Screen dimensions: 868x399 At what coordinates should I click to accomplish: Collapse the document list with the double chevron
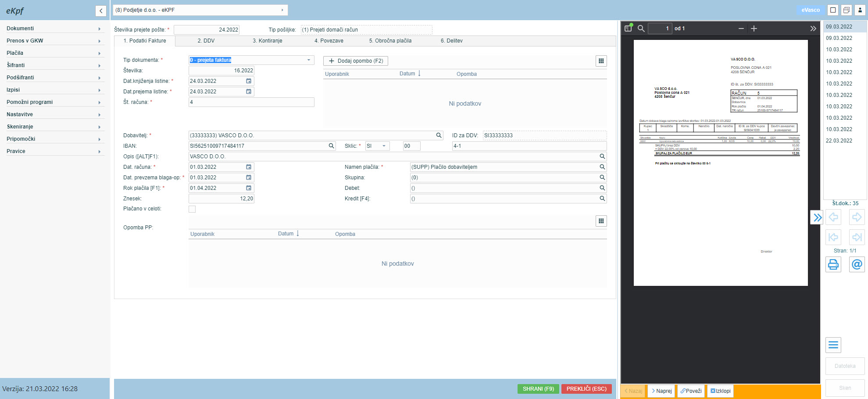(817, 217)
